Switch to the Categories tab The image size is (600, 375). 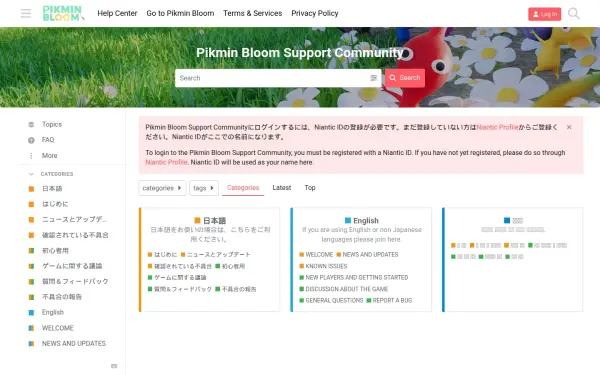(243, 188)
